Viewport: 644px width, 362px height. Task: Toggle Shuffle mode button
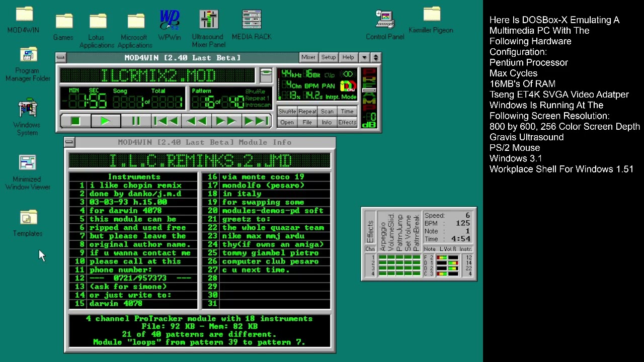point(287,112)
